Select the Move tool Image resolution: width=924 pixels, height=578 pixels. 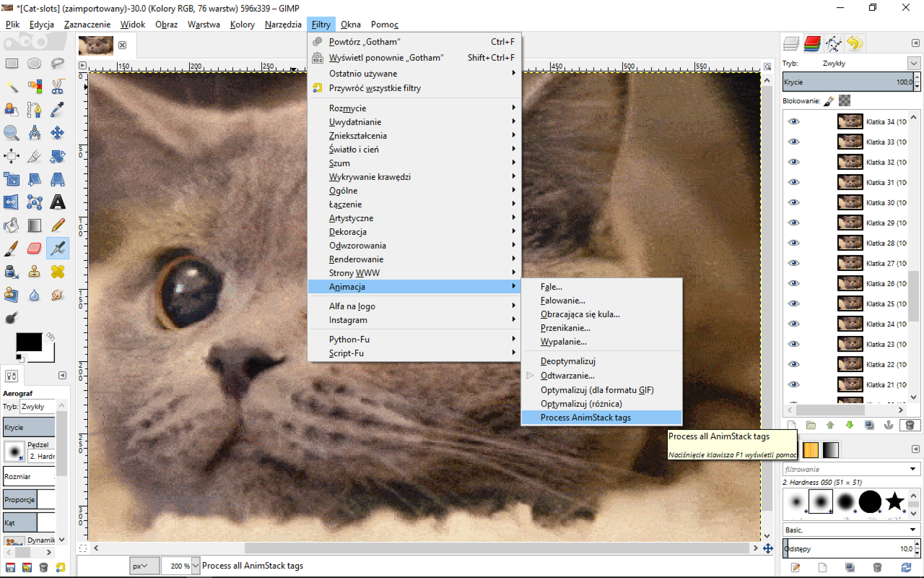[57, 133]
